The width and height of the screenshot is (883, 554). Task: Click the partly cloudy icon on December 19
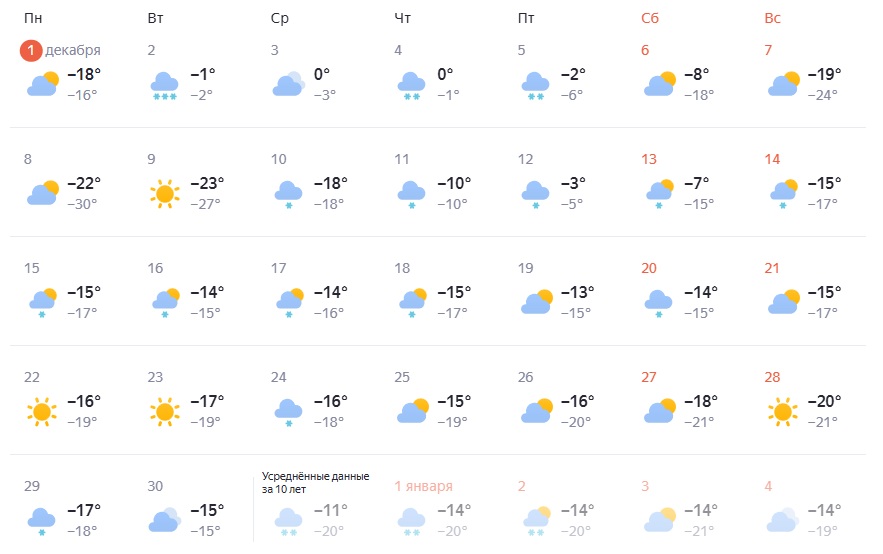(x=536, y=301)
